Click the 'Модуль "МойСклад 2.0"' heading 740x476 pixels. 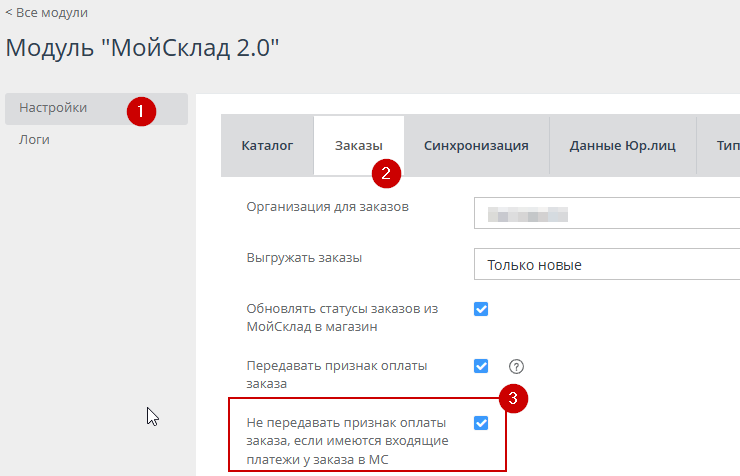coord(142,48)
